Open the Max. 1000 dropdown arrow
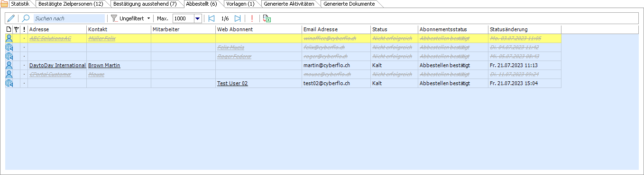Image resolution: width=644 pixels, height=175 pixels. pos(198,18)
